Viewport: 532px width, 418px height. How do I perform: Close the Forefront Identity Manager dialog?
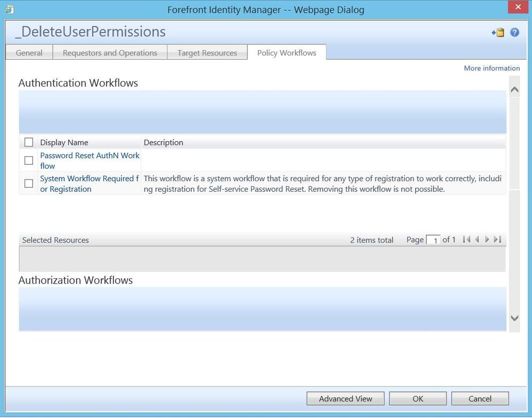[x=518, y=7]
